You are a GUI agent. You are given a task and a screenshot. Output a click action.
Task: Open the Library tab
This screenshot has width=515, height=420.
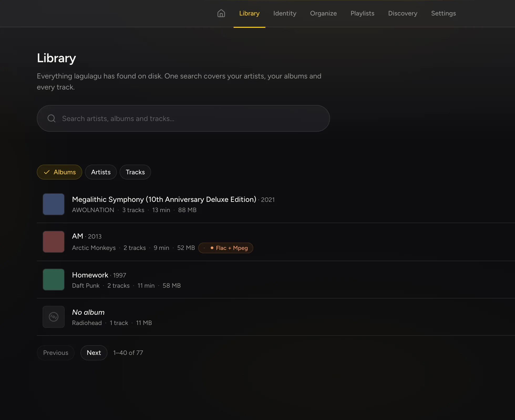[x=249, y=13]
